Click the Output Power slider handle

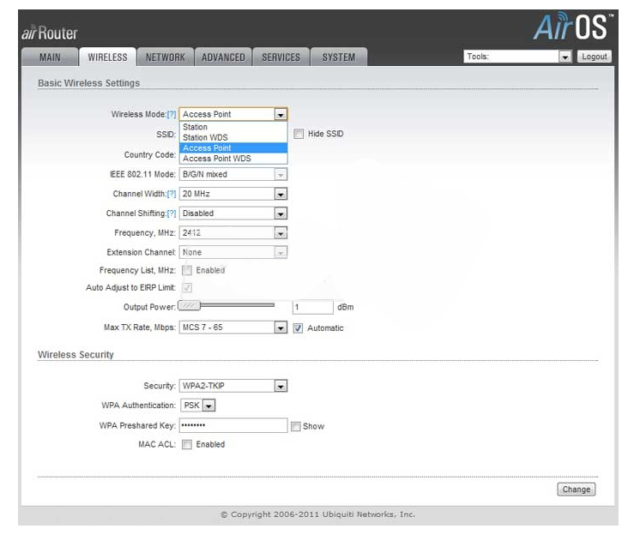click(189, 305)
